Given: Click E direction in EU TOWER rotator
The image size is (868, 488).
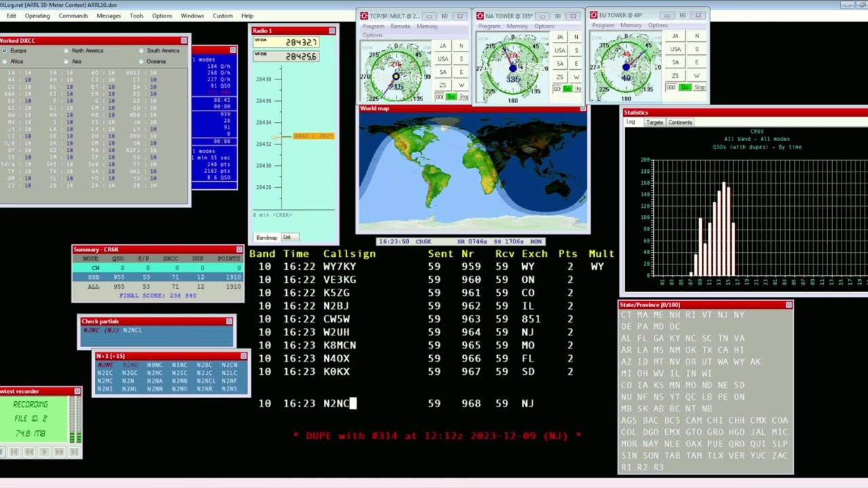Looking at the screenshot, I should 696,62.
